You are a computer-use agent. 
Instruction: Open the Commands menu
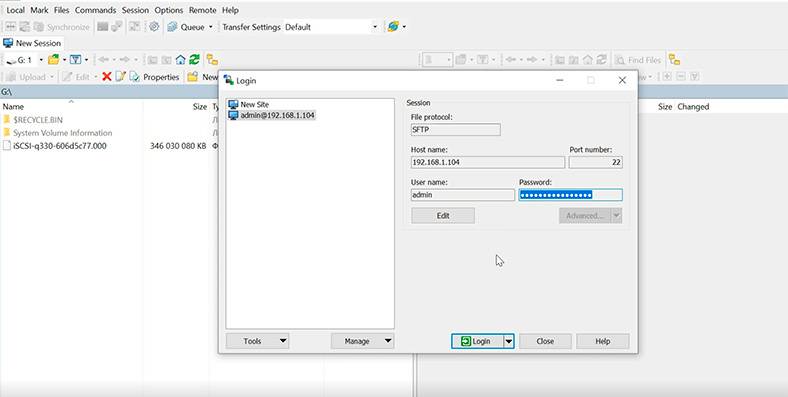pyautogui.click(x=95, y=10)
